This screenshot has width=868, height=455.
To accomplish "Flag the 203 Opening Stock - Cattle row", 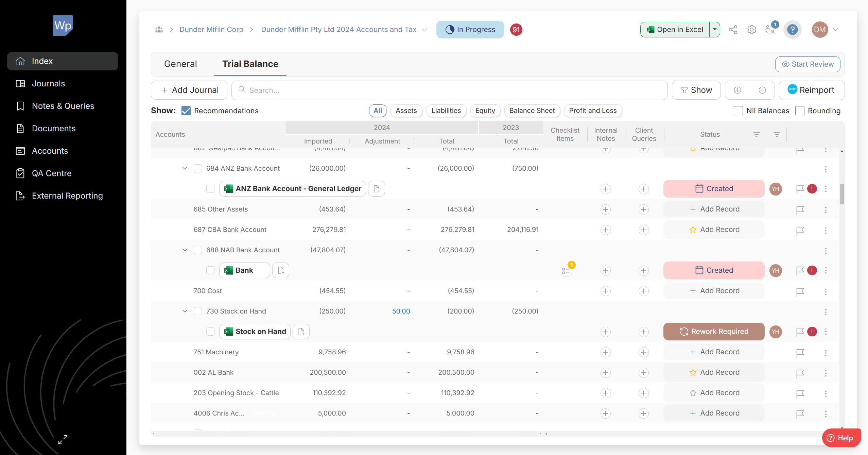I will pos(800,394).
